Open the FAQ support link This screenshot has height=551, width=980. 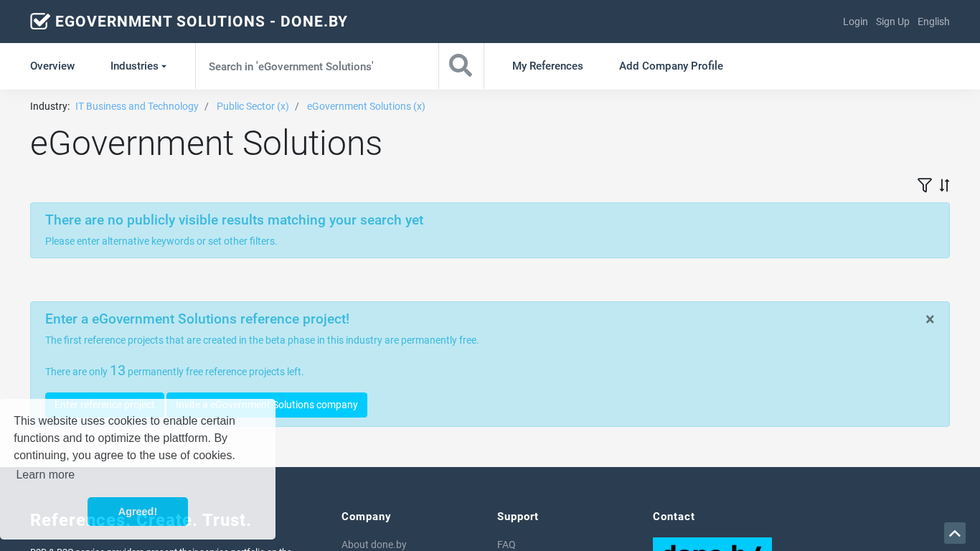(507, 545)
